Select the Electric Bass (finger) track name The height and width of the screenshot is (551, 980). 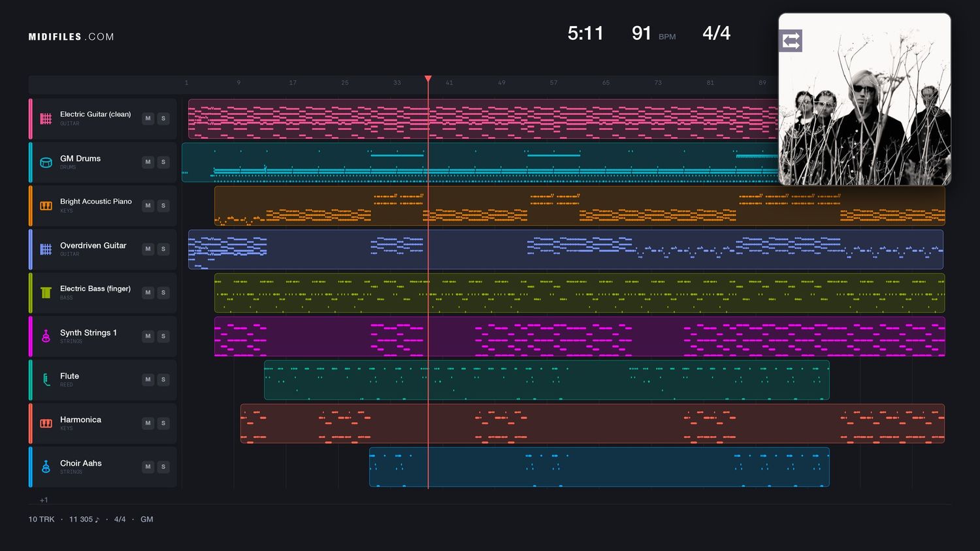click(x=95, y=289)
